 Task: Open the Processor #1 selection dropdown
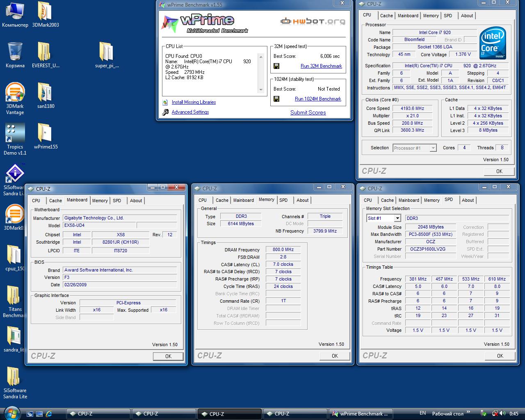pos(414,148)
